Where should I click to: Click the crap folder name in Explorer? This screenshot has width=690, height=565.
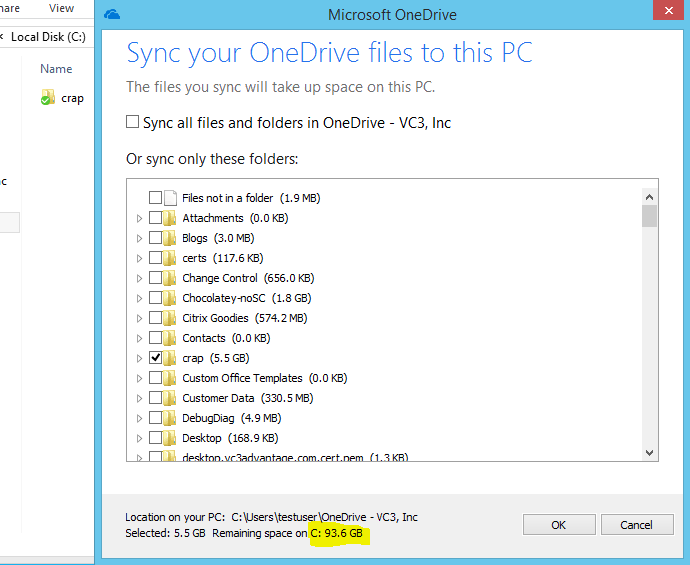pos(72,98)
